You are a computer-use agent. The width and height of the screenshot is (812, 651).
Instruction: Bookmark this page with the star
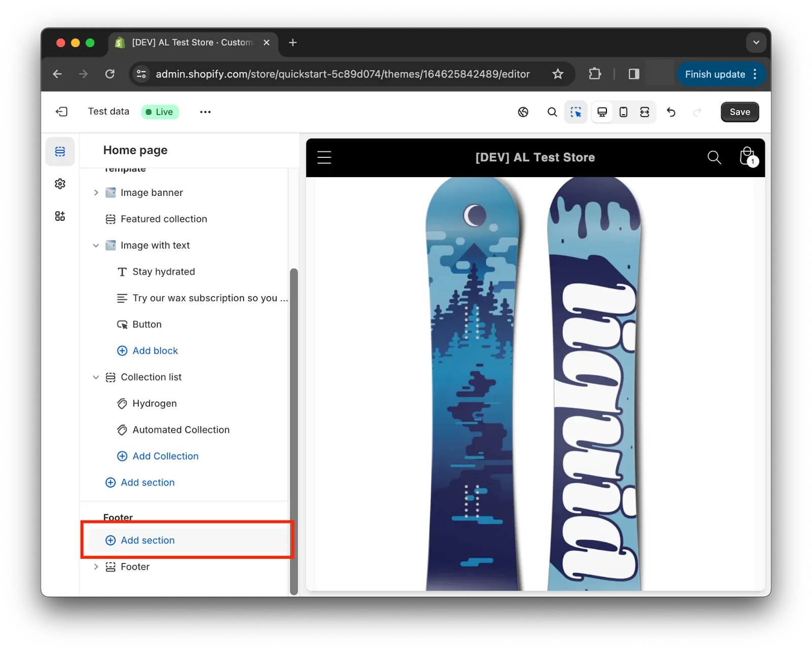point(558,74)
